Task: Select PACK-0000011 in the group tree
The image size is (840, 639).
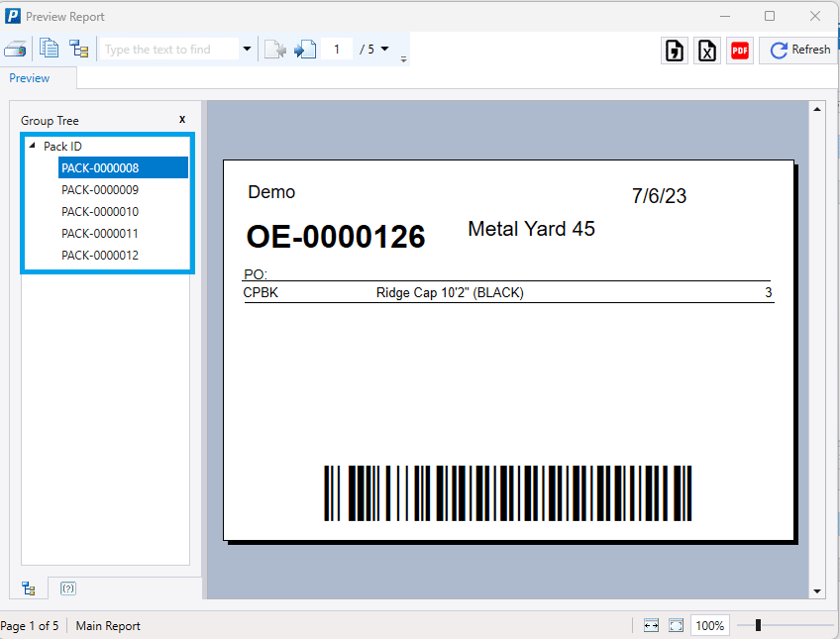Action: pos(100,234)
